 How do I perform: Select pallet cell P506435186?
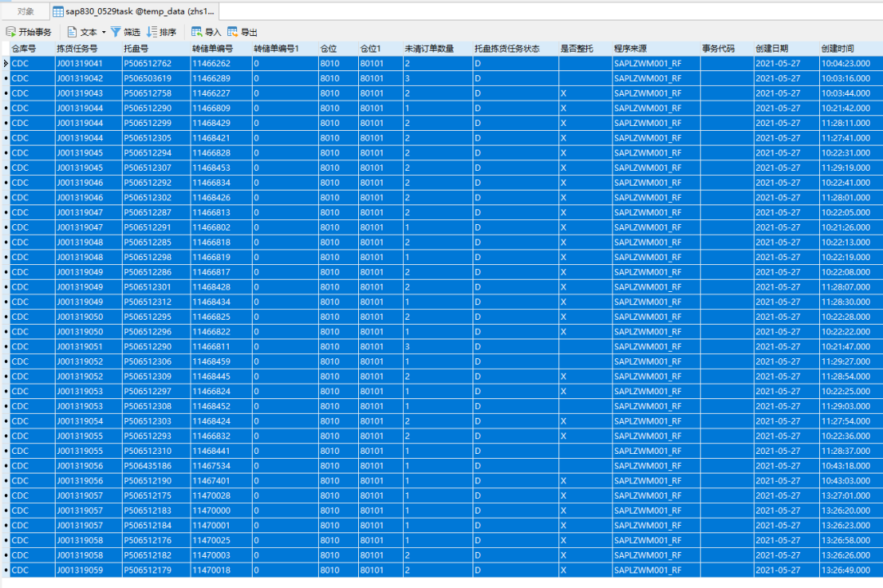[156, 466]
